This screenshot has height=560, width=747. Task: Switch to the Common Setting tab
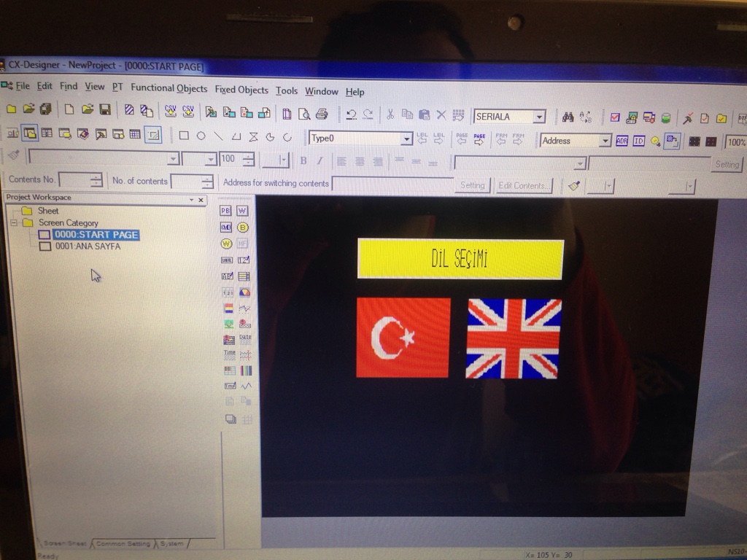tap(123, 543)
